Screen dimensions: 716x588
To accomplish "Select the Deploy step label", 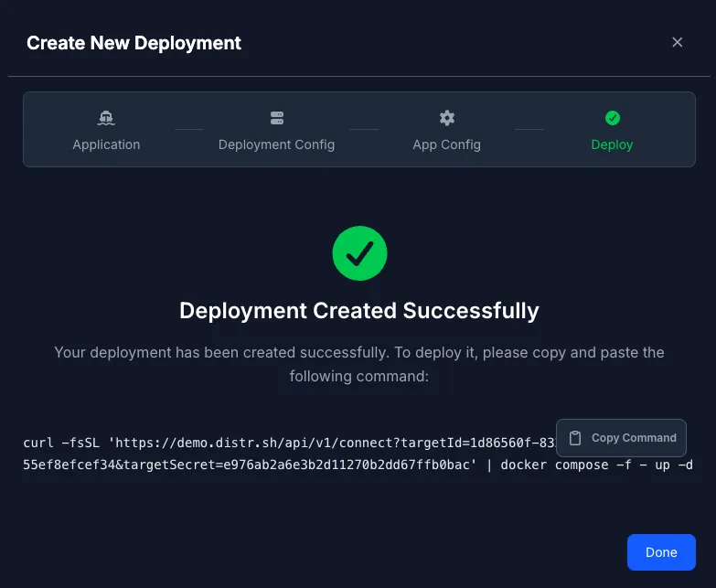I will [x=612, y=144].
